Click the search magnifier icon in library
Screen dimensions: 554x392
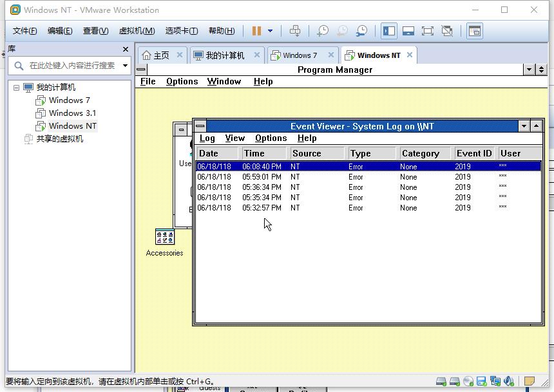click(x=19, y=66)
